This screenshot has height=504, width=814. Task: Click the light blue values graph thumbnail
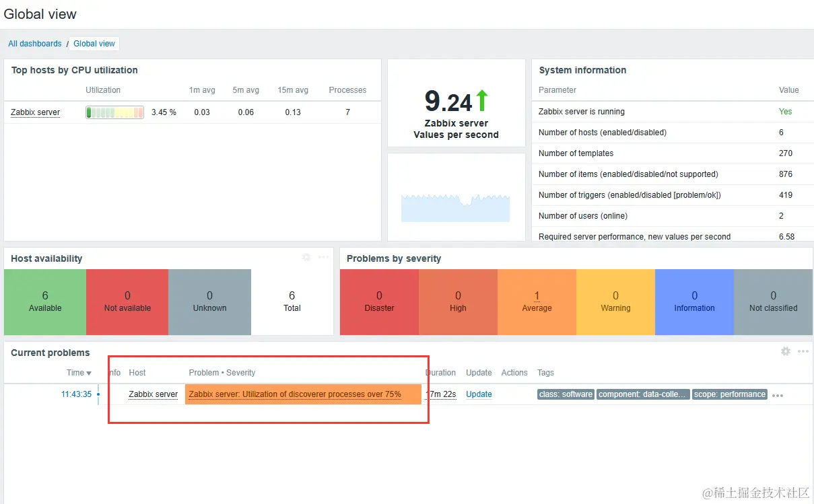point(456,207)
